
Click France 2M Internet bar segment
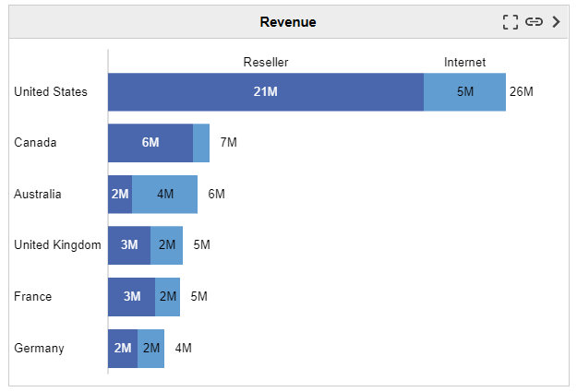tap(167, 297)
